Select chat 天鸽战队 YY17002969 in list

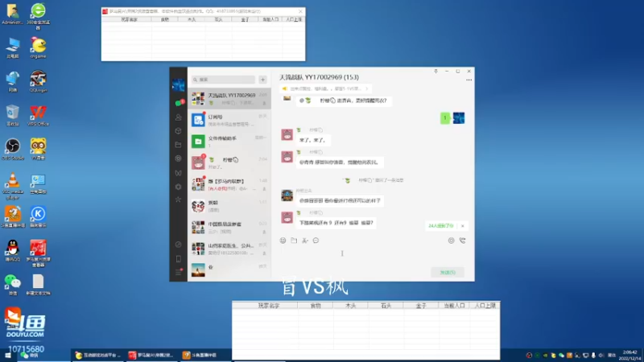click(229, 98)
